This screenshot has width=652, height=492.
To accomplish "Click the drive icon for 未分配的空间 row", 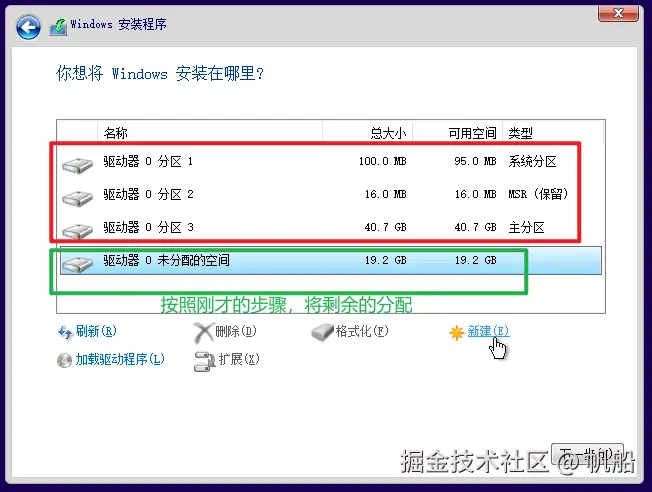I will point(77,264).
